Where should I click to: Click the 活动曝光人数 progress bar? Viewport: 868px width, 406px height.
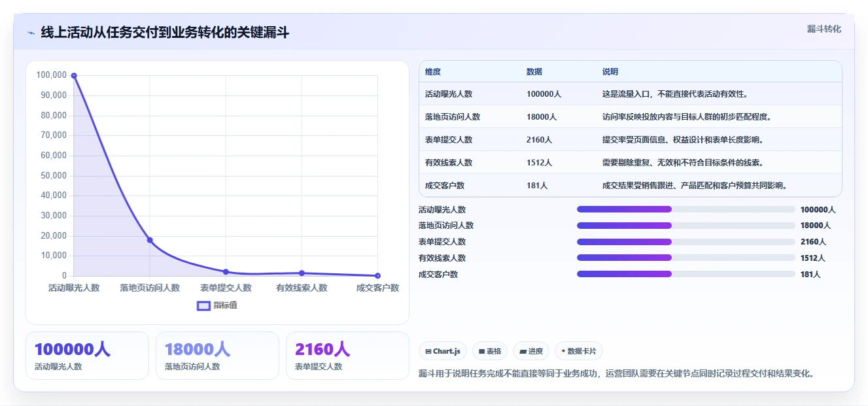pos(686,209)
